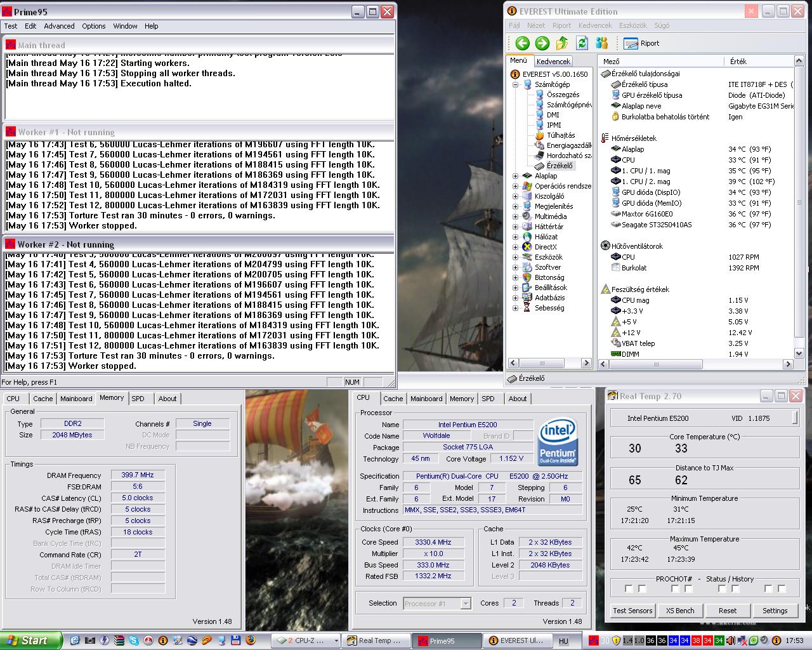The width and height of the screenshot is (812, 650).
Task: Switch to SPD tab in CPU-Z memory window
Action: click(138, 399)
